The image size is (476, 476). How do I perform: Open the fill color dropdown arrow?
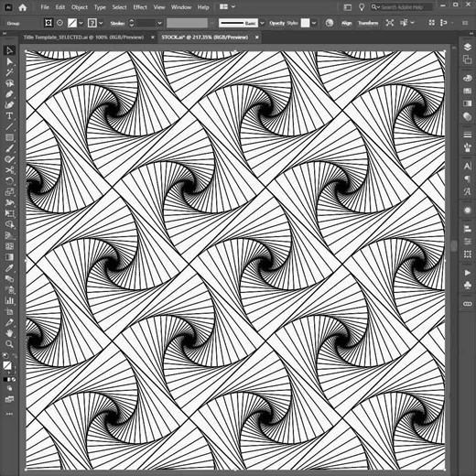(x=81, y=23)
